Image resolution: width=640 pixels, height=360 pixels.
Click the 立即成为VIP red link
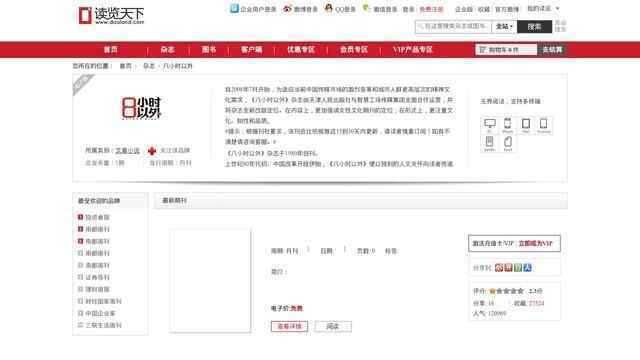[535, 243]
